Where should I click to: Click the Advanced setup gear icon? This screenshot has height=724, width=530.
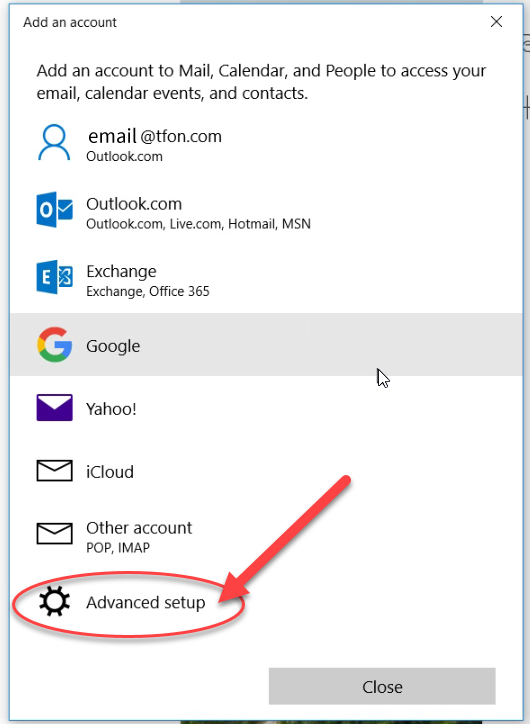[54, 602]
